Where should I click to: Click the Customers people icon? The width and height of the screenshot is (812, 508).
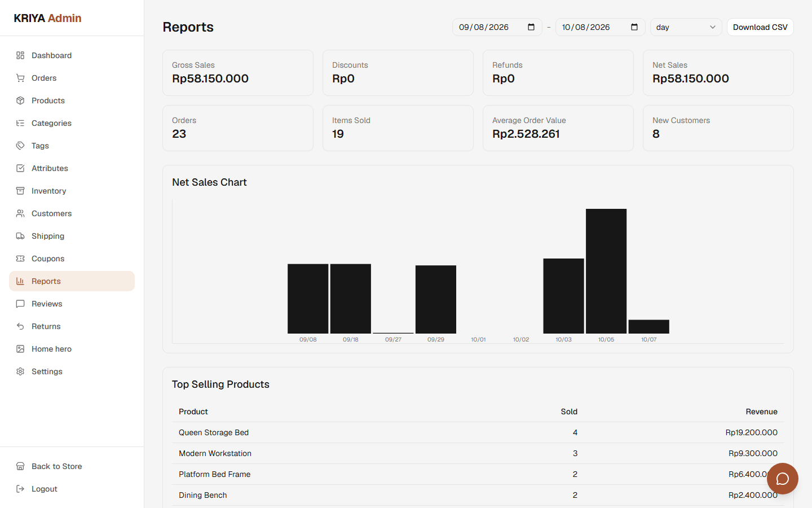click(20, 213)
